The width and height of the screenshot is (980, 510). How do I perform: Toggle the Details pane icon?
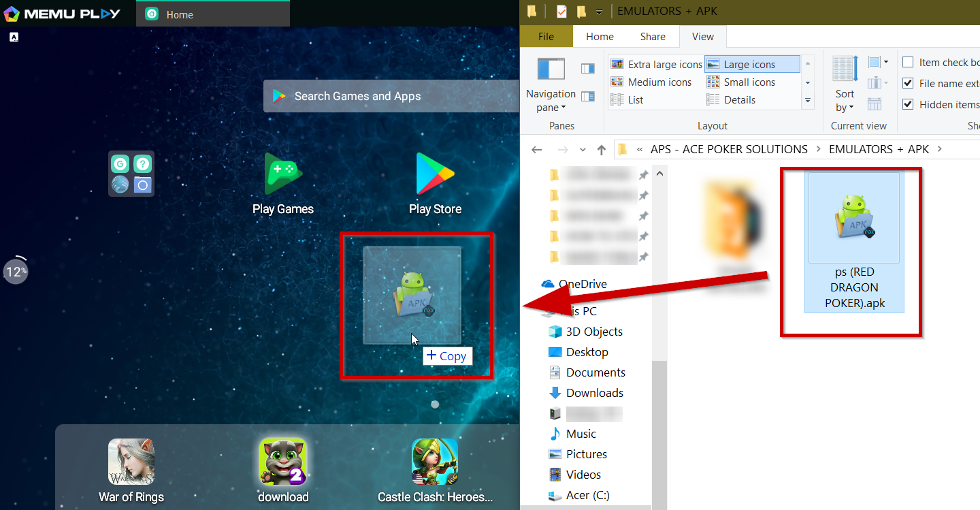point(588,96)
